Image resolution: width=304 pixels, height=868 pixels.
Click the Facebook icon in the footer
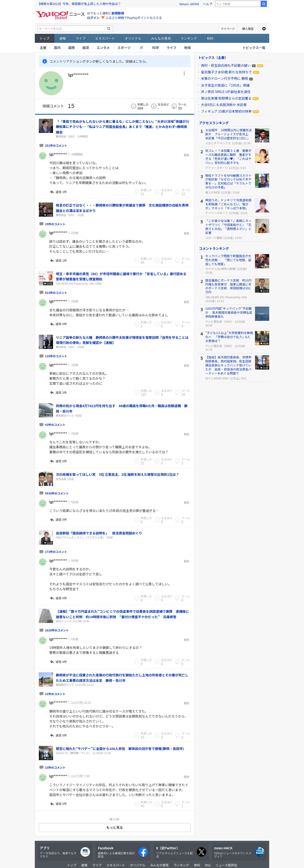coord(143,852)
